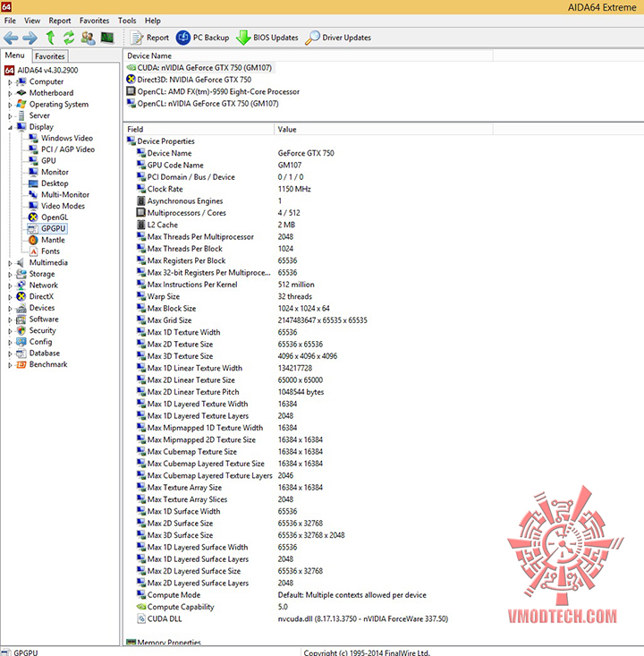Select the Database tree item

(x=38, y=354)
